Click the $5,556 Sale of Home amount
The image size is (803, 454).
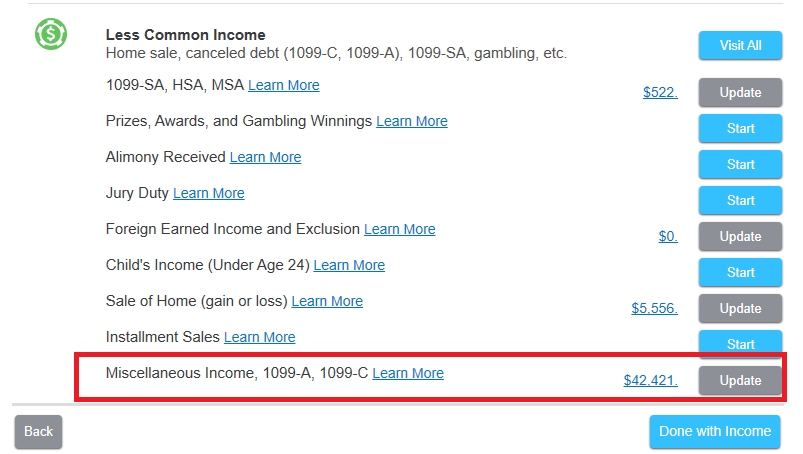point(654,309)
